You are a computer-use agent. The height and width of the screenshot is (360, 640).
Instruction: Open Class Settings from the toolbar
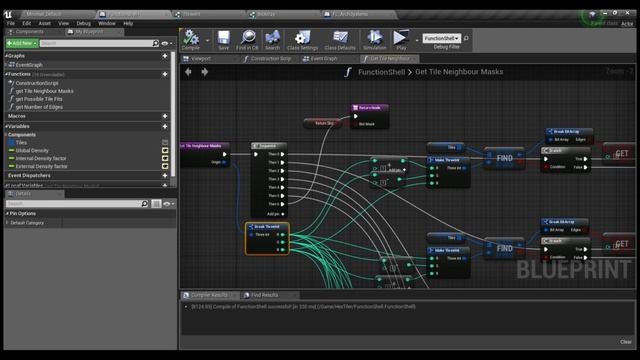pos(302,40)
